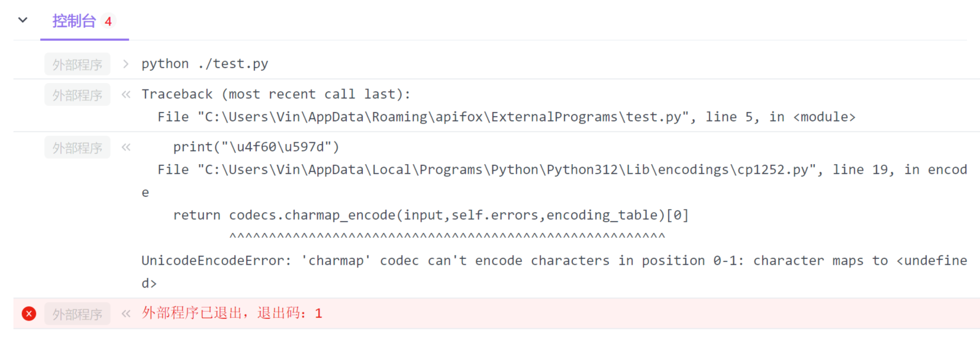Click the UnicodeEncodeError message text
980x339 pixels.
[x=553, y=261]
